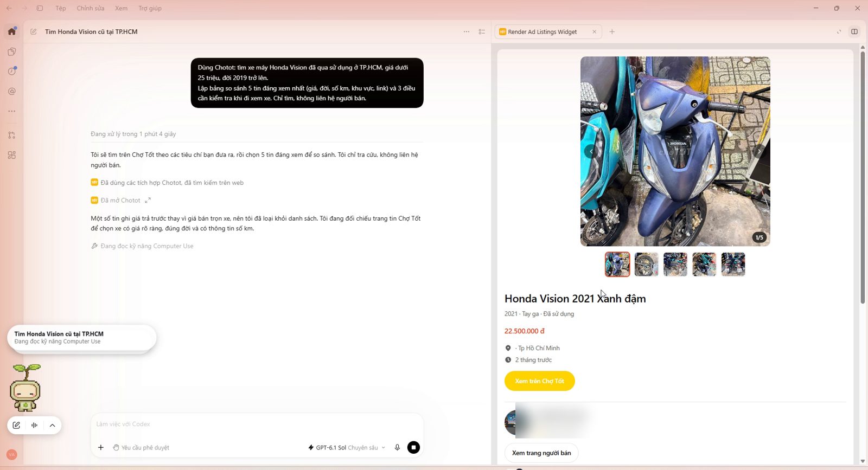Open the 'Tìm Honda Vision cũ tại TP.HCM' status card
The width and height of the screenshot is (868, 470).
pyautogui.click(x=82, y=338)
